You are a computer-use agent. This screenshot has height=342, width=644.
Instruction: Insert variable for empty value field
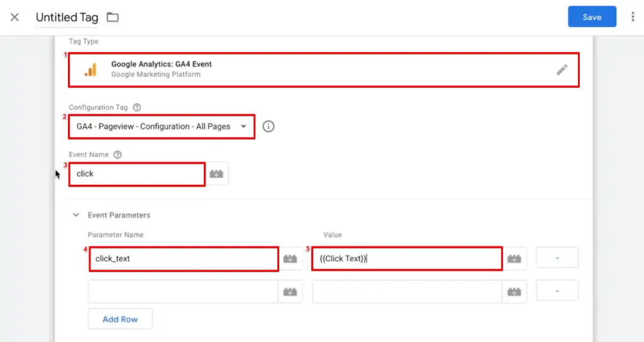click(x=514, y=292)
